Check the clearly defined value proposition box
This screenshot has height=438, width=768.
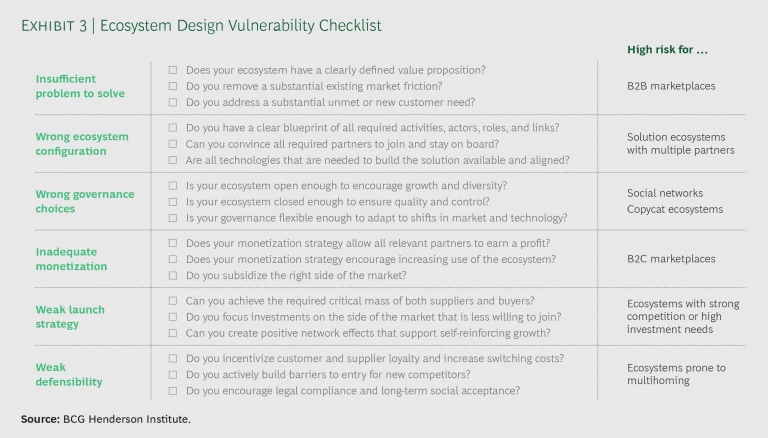(x=173, y=70)
